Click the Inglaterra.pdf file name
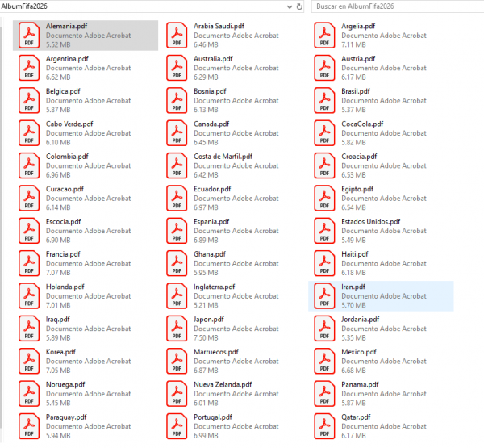 [215, 287]
